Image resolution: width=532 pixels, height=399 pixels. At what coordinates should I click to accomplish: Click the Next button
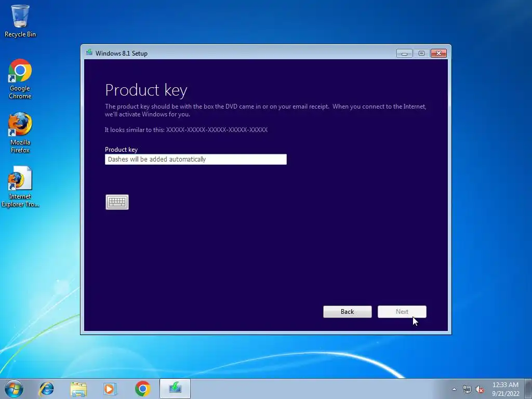(402, 312)
